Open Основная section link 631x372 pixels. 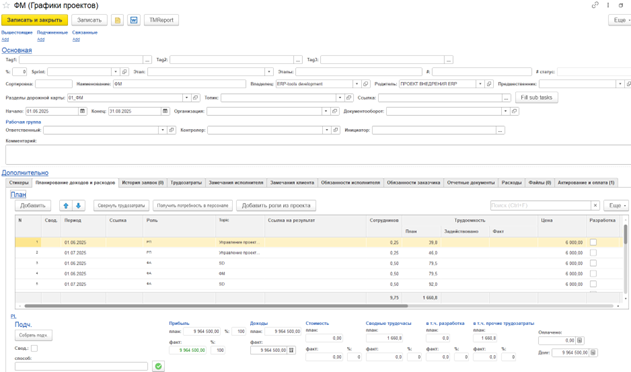(x=17, y=50)
